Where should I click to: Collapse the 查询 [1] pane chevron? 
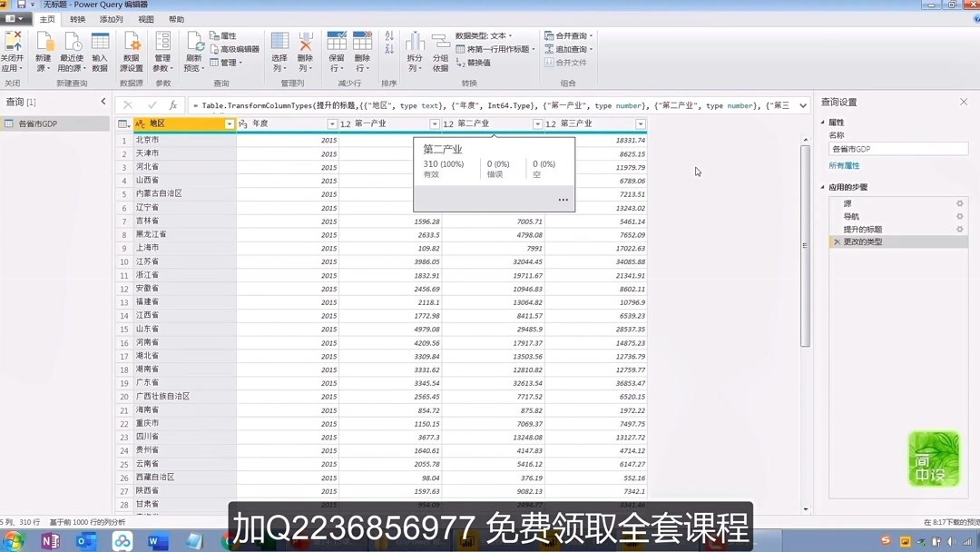[x=103, y=102]
